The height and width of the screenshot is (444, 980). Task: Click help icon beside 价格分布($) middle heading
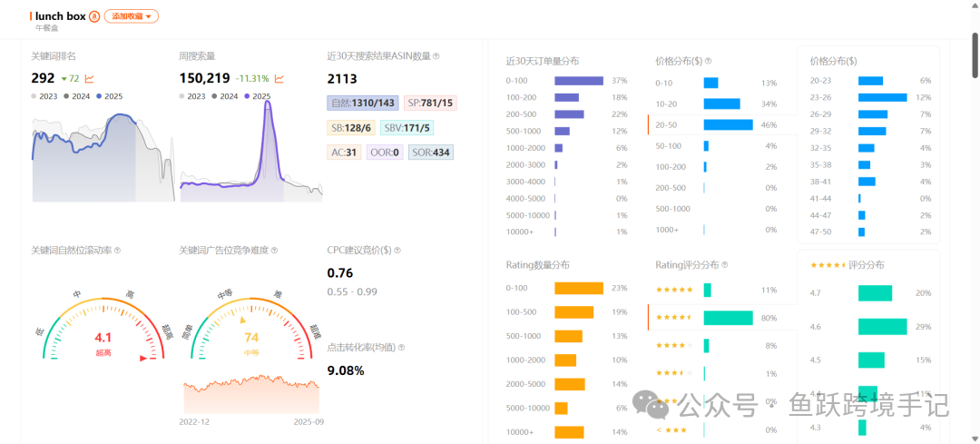coord(709,61)
